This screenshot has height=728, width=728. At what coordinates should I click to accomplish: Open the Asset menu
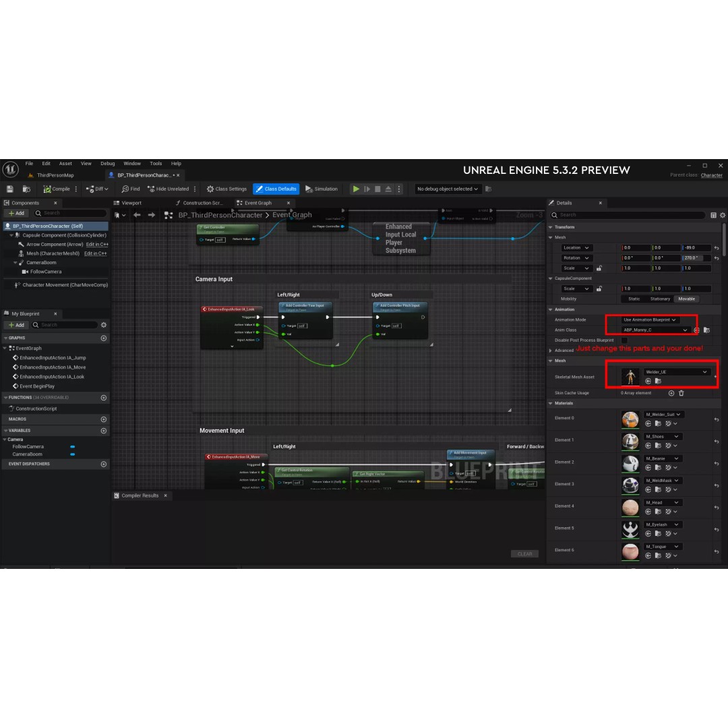pyautogui.click(x=65, y=163)
